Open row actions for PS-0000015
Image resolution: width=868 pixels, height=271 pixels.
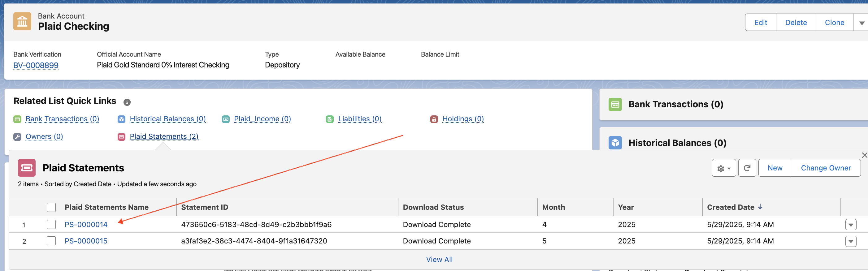851,241
